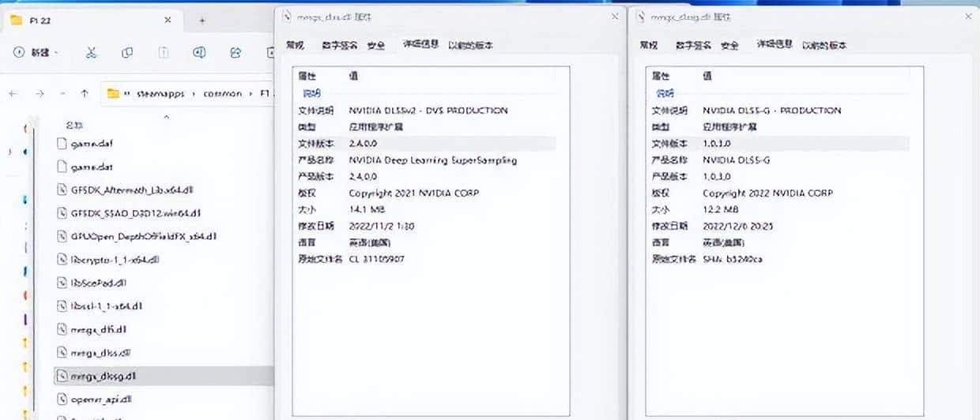The width and height of the screenshot is (980, 420).
Task: Click the Copy icon in Explorer toolbar
Action: 127,52
